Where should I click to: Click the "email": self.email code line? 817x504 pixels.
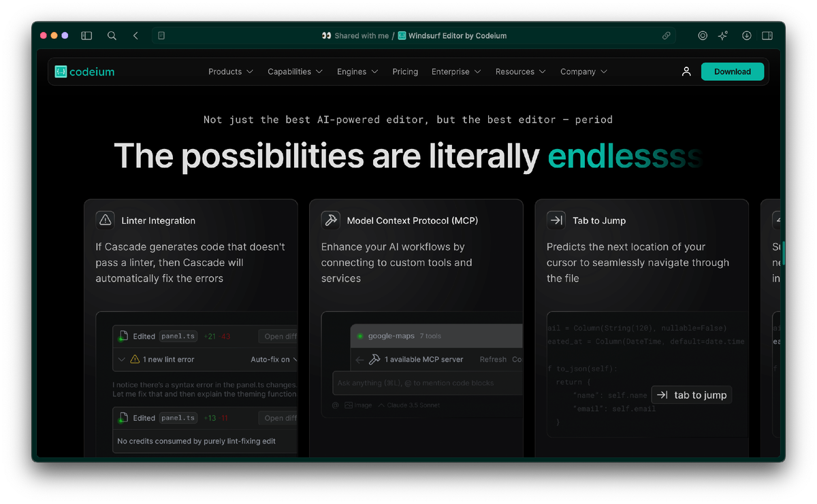click(x=614, y=409)
